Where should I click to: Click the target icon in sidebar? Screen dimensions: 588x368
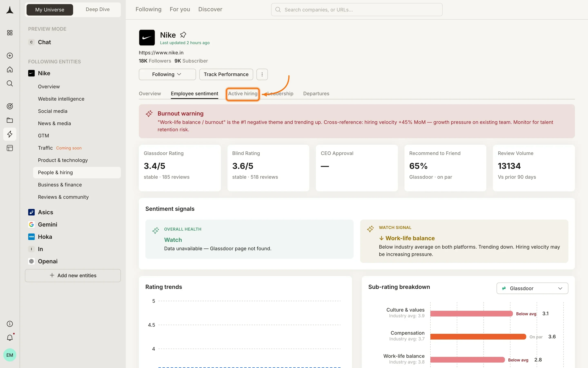point(10,106)
